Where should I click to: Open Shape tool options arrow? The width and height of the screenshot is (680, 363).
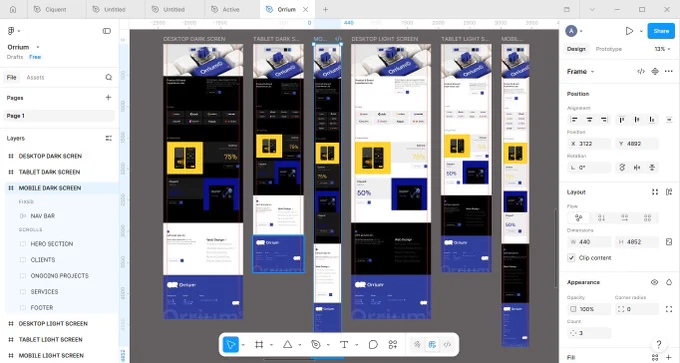(300, 345)
